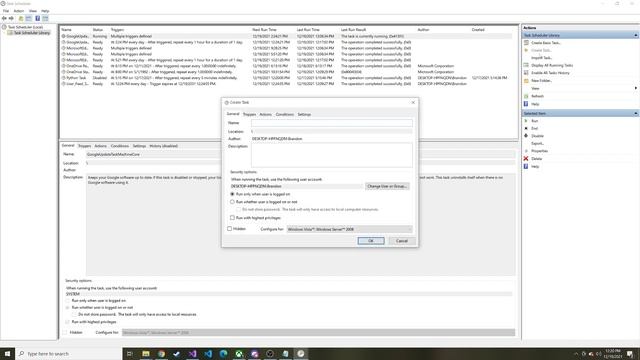Click OK in Create Task dialog

(371, 241)
